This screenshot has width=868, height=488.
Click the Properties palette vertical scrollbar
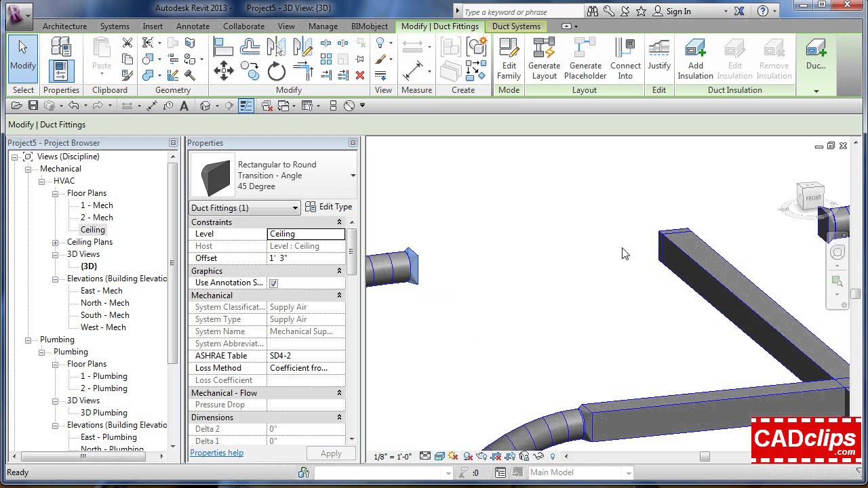[x=351, y=252]
